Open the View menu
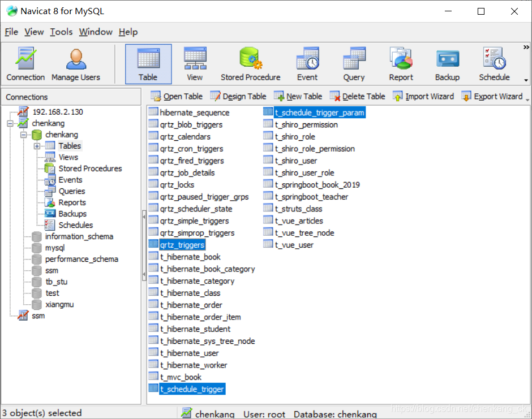This screenshot has height=419, width=532. [34, 32]
